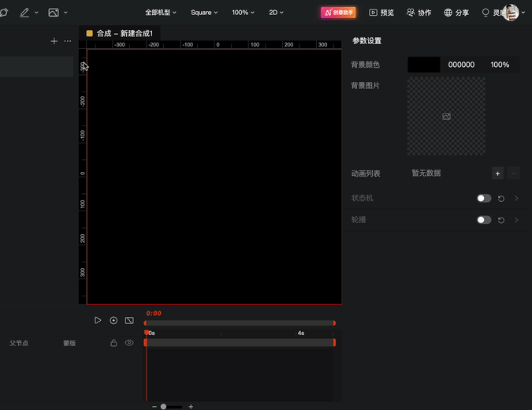Remove animation with 动画列表 minus button

pyautogui.click(x=513, y=173)
